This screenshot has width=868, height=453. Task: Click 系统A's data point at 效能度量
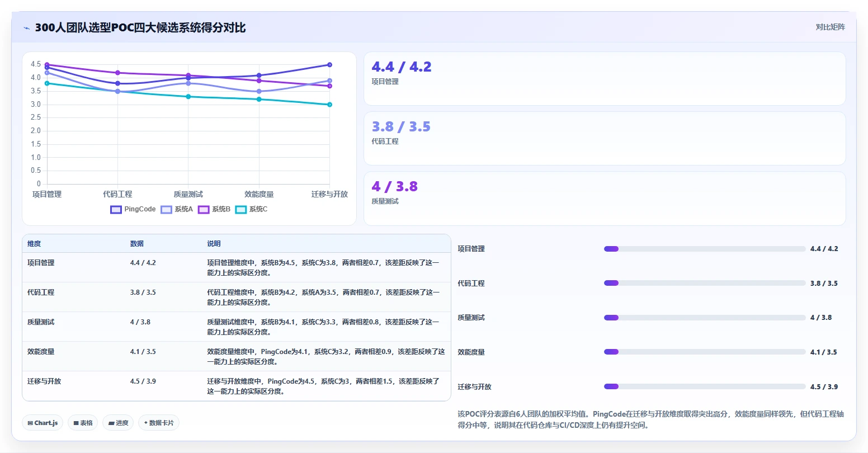[x=259, y=91]
